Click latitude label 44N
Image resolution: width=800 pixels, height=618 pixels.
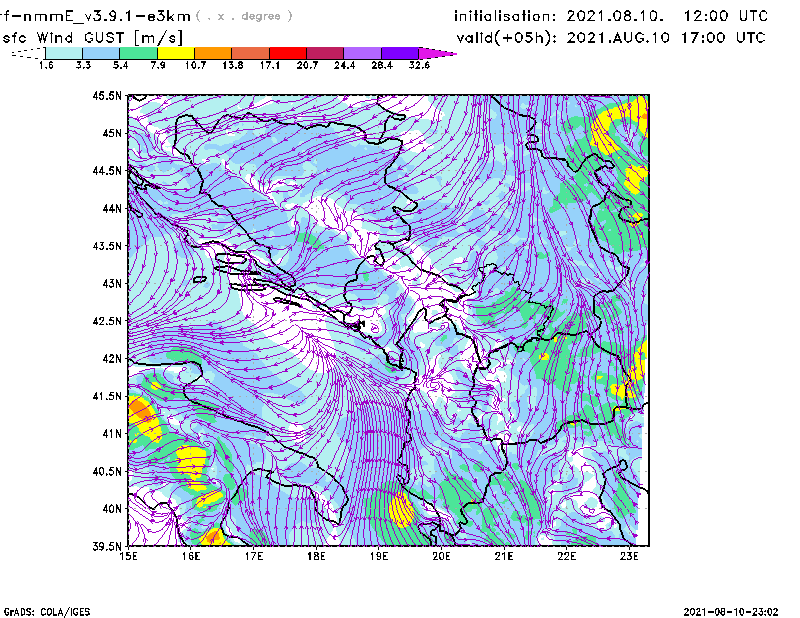[112, 208]
